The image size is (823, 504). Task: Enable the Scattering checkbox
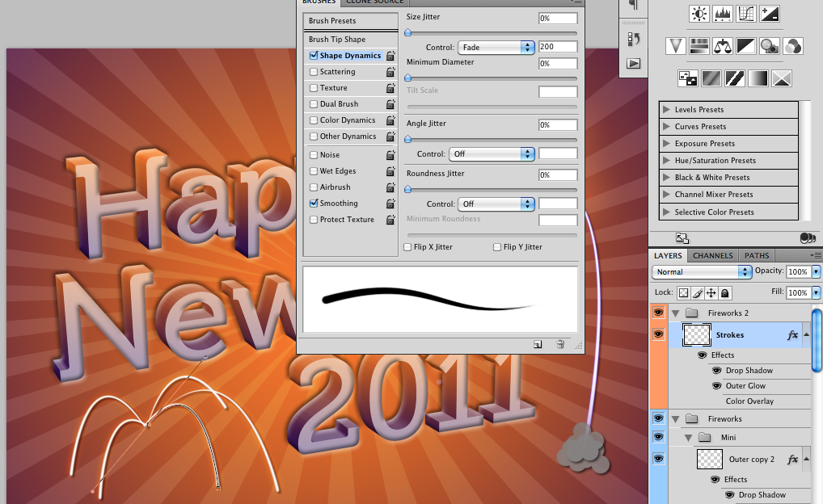click(314, 72)
